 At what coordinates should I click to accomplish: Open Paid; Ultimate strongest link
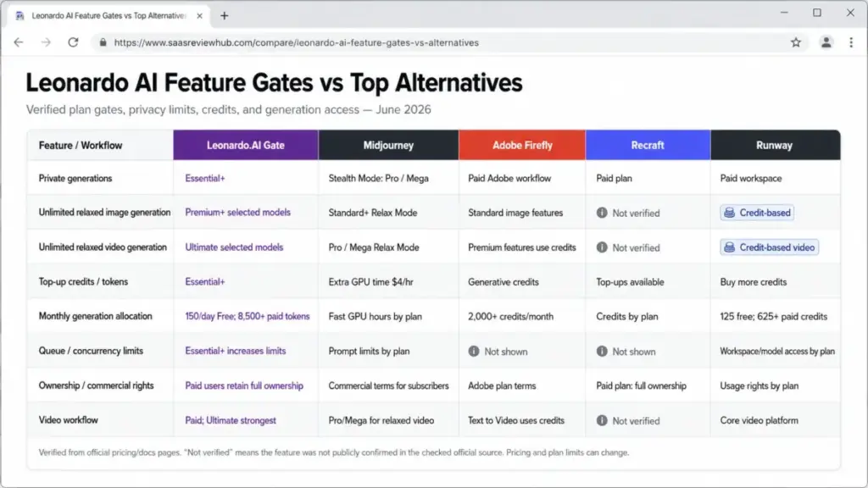pos(231,420)
